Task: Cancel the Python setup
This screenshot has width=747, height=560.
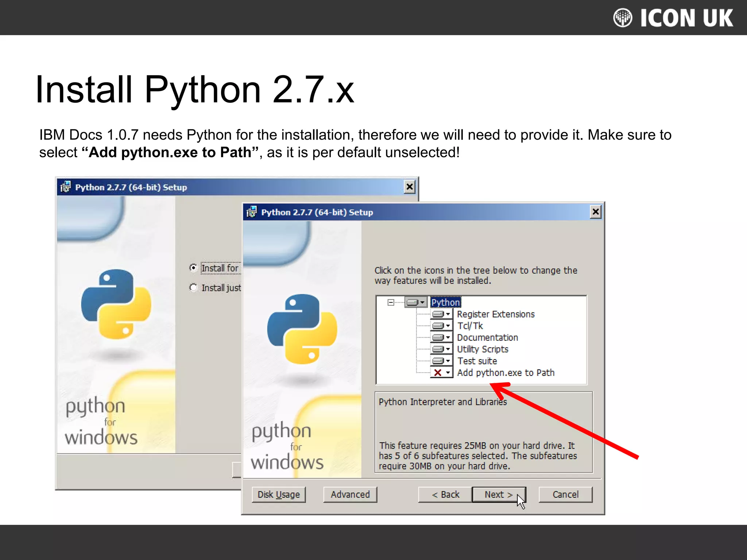Action: (565, 494)
